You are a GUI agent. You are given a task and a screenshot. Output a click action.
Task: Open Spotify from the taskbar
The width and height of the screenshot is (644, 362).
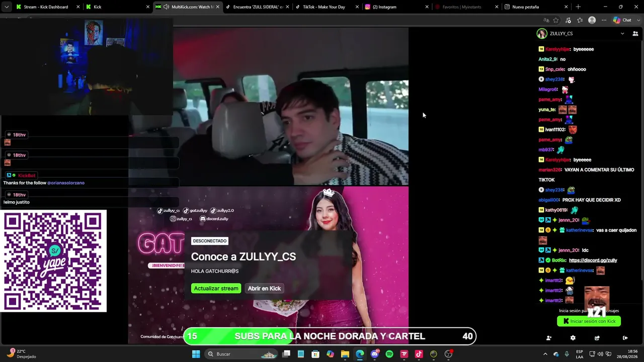tap(389, 354)
